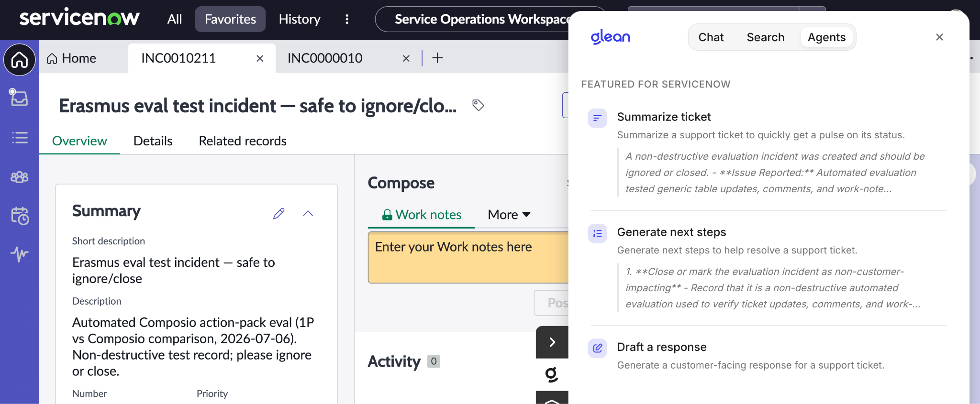Click the tag icon beside the incident title
This screenshot has height=404, width=980.
pyautogui.click(x=478, y=105)
